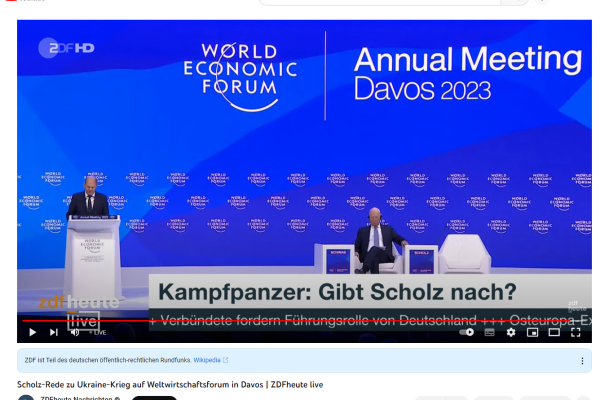Enable theater mode
The width and height of the screenshot is (600, 400).
tap(554, 332)
